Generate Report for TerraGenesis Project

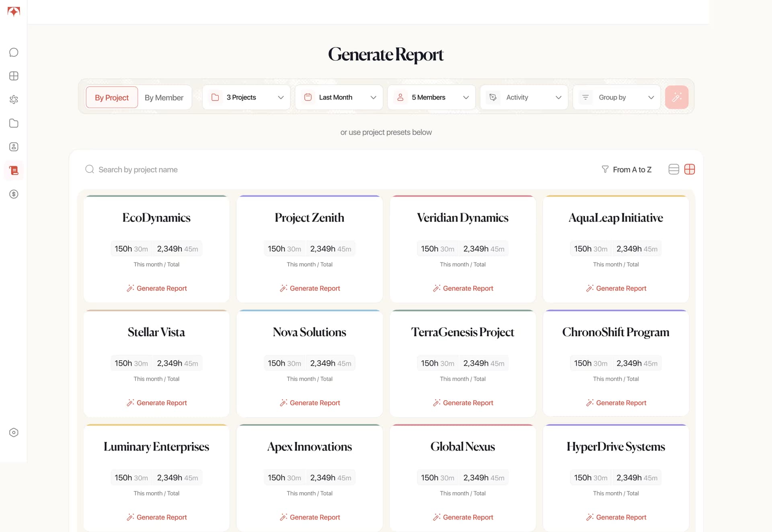tap(463, 403)
